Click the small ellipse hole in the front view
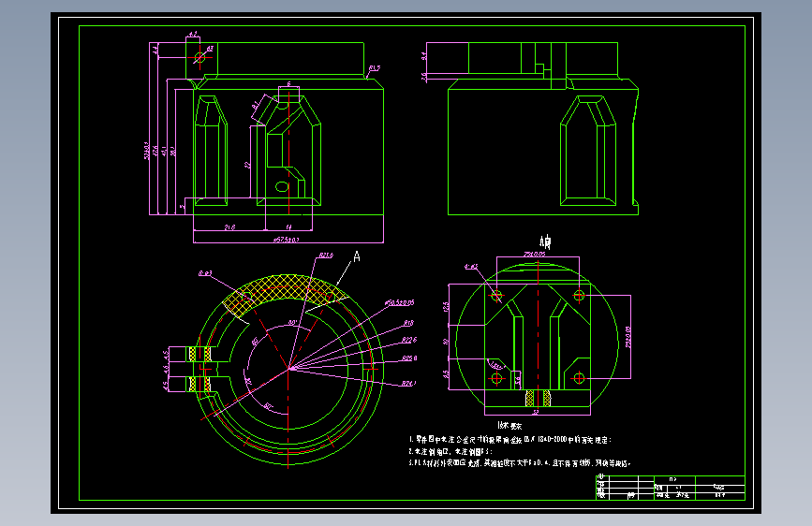 click(x=282, y=187)
